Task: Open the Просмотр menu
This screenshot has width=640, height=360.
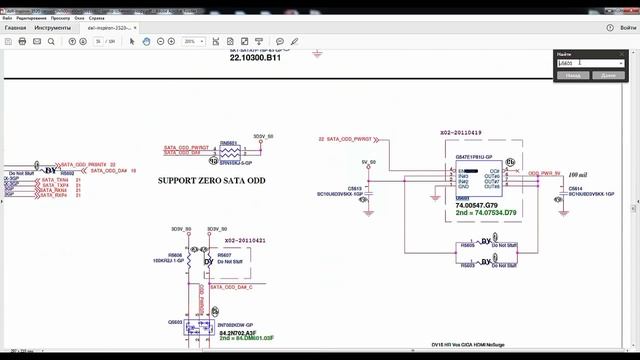Action: coord(60,18)
